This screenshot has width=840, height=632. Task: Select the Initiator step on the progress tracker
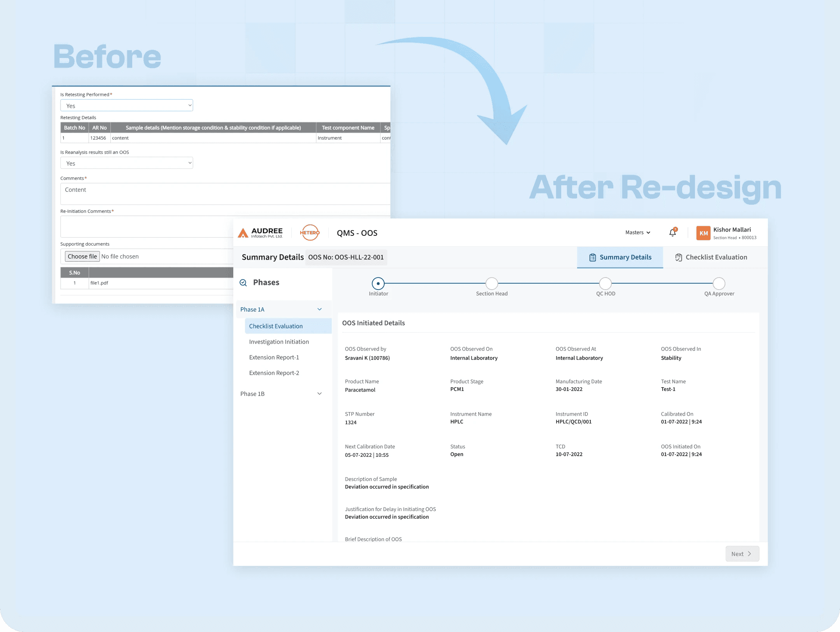(x=378, y=283)
